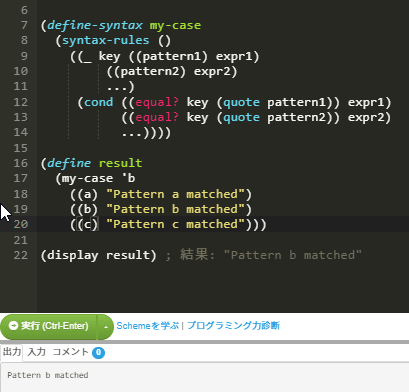Place cursor on syntax-rules in line 8
This screenshot has height=392, width=409.
coord(106,40)
